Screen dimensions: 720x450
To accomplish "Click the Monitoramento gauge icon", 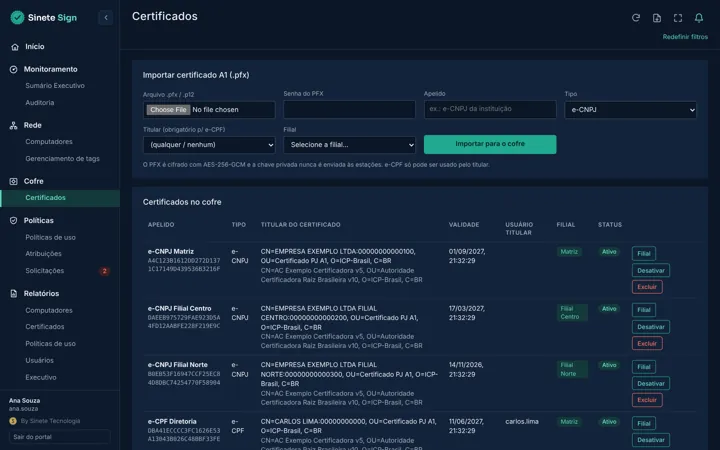I will 13,69.
